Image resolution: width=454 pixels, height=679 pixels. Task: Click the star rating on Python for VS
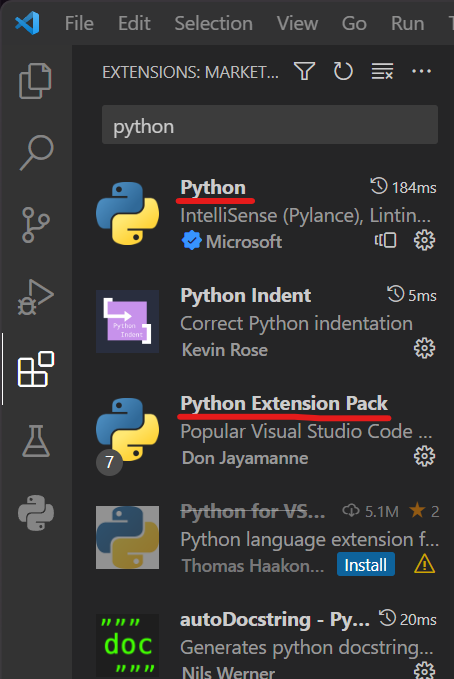tap(424, 511)
